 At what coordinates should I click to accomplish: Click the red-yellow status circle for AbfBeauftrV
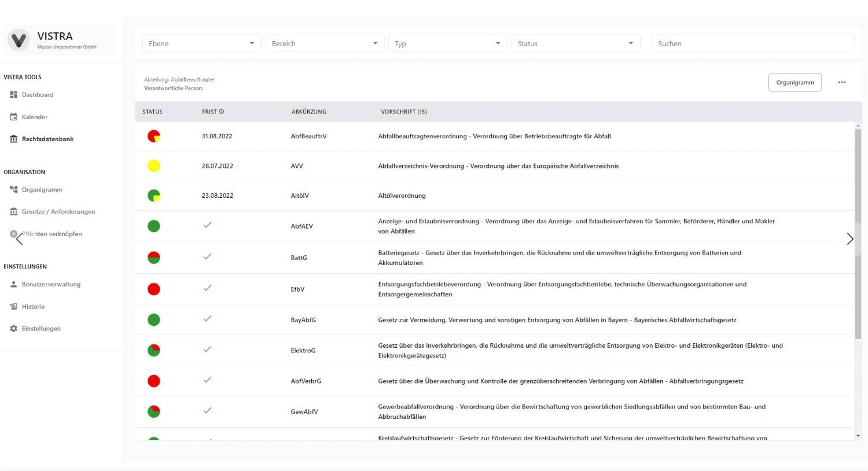click(x=154, y=137)
